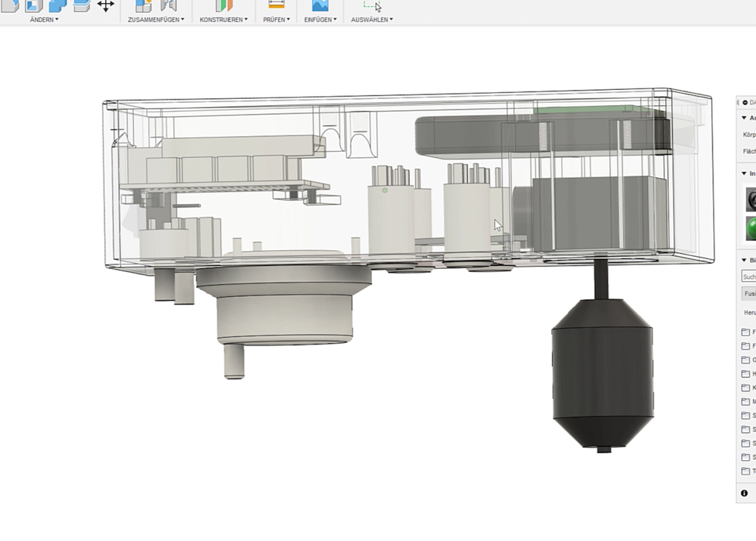756x541 pixels.
Task: Open the folder starting with T in library
Action: click(748, 471)
